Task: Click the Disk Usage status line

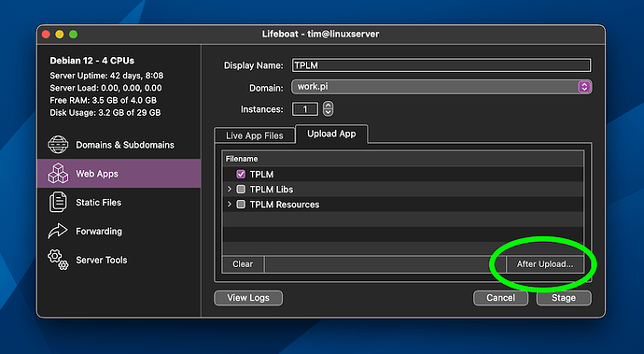Action: point(105,113)
